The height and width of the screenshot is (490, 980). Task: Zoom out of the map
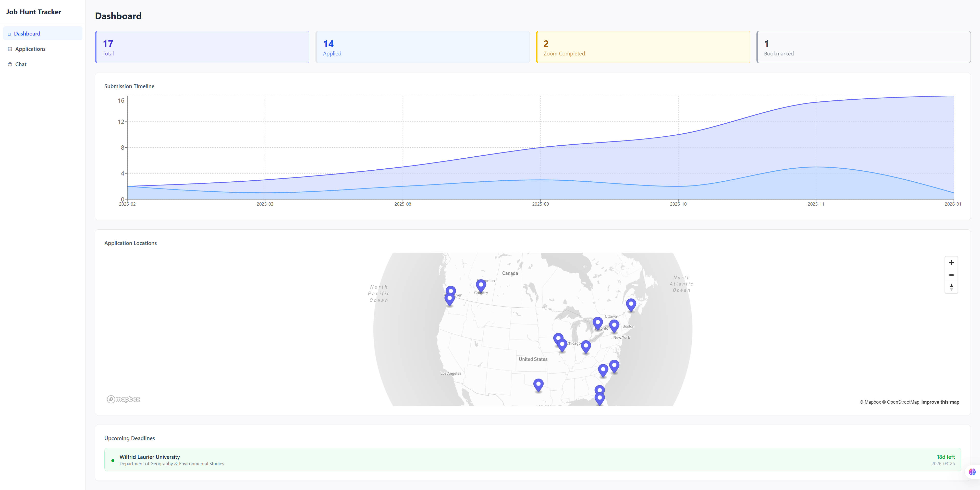coord(951,275)
